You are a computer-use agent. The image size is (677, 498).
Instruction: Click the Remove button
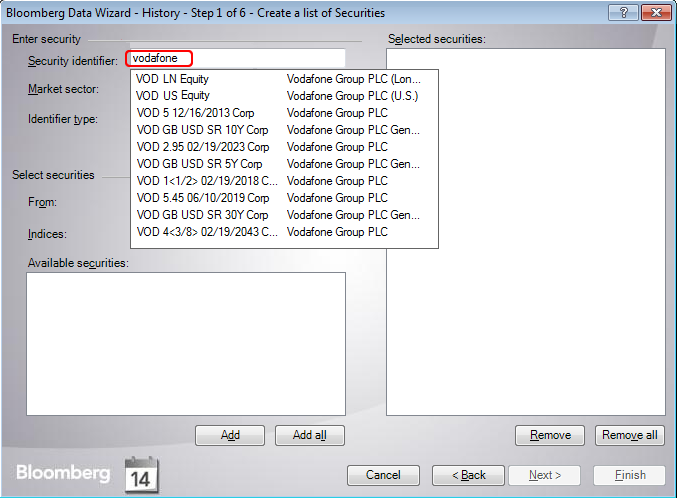click(550, 435)
